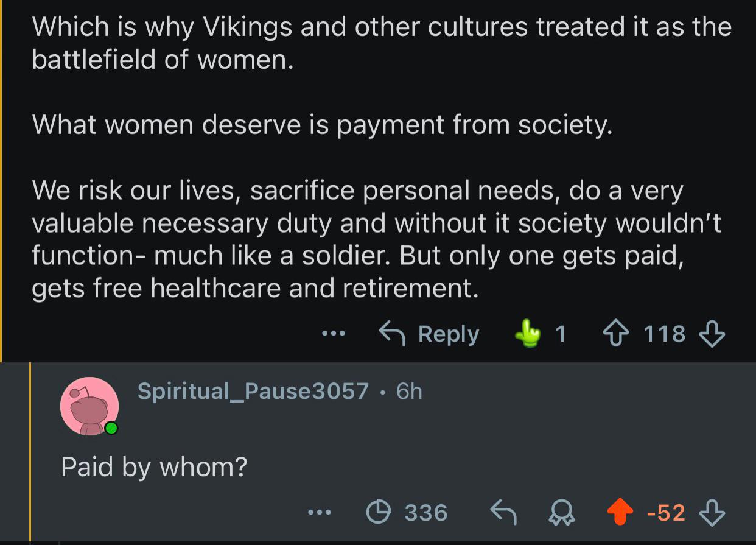Image resolution: width=756 pixels, height=545 pixels.
Task: Tap the -52 vote score
Action: 667,513
